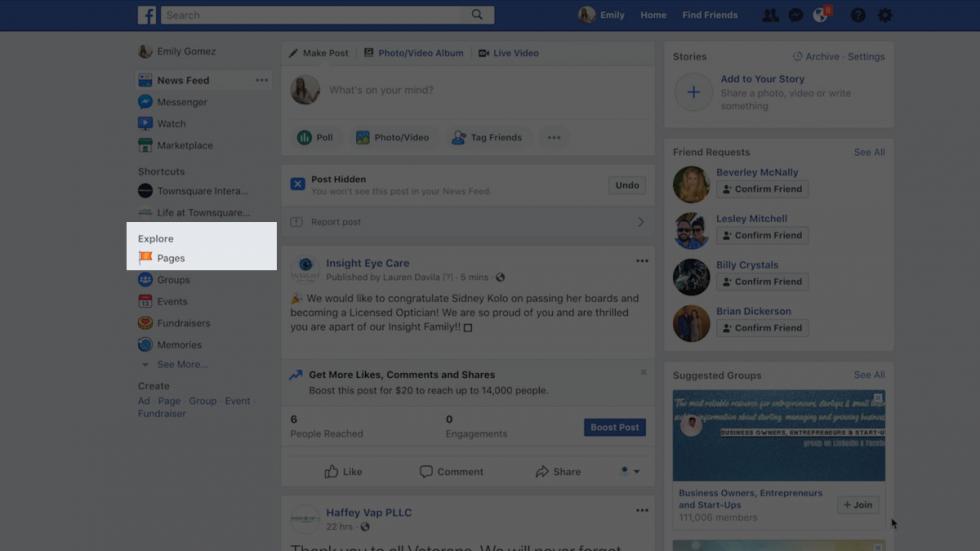Add to Your Story plus button

pos(693,92)
